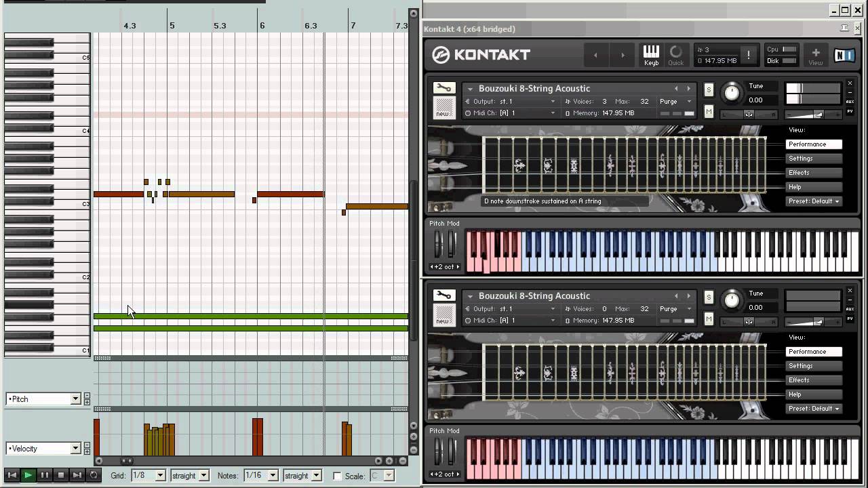The width and height of the screenshot is (868, 488).
Task: Click the green Play transport button
Action: pyautogui.click(x=28, y=475)
